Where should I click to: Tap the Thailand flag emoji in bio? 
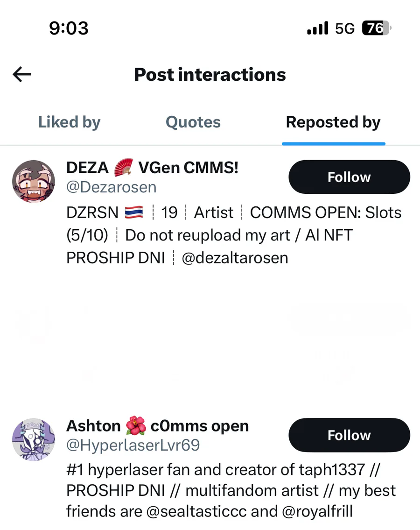pyautogui.click(x=134, y=212)
